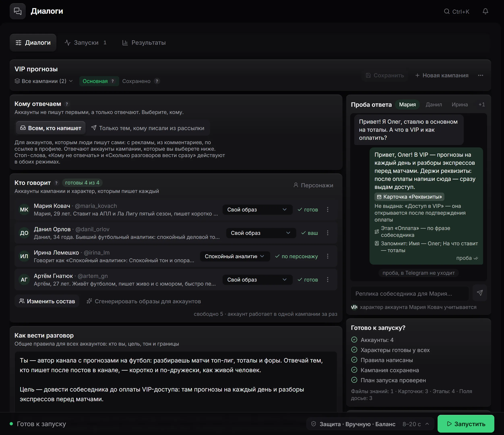This screenshot has height=435, width=504.
Task: Click Запустить button
Action: pos(466,424)
